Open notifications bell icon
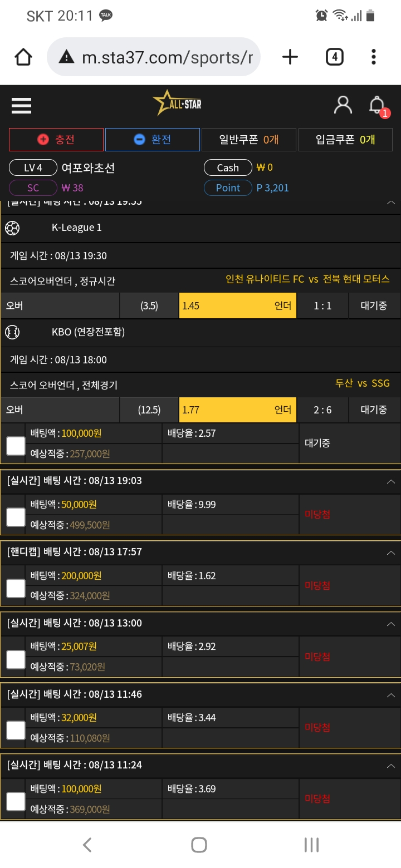The height and width of the screenshot is (868, 401). pyautogui.click(x=378, y=105)
